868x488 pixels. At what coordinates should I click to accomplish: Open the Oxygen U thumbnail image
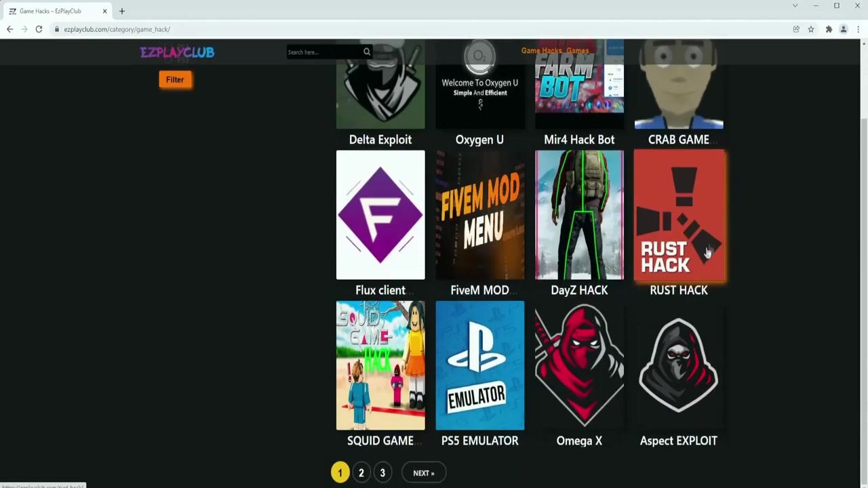pyautogui.click(x=480, y=84)
